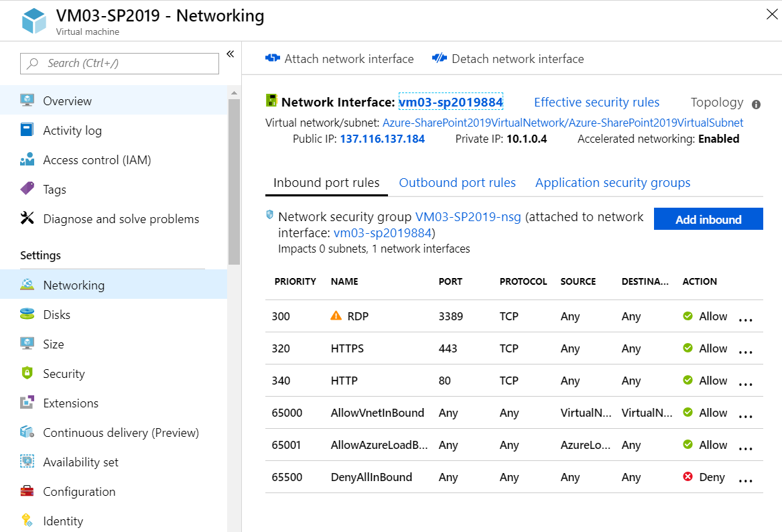Open Effective security rules link
The image size is (782, 532).
point(596,103)
